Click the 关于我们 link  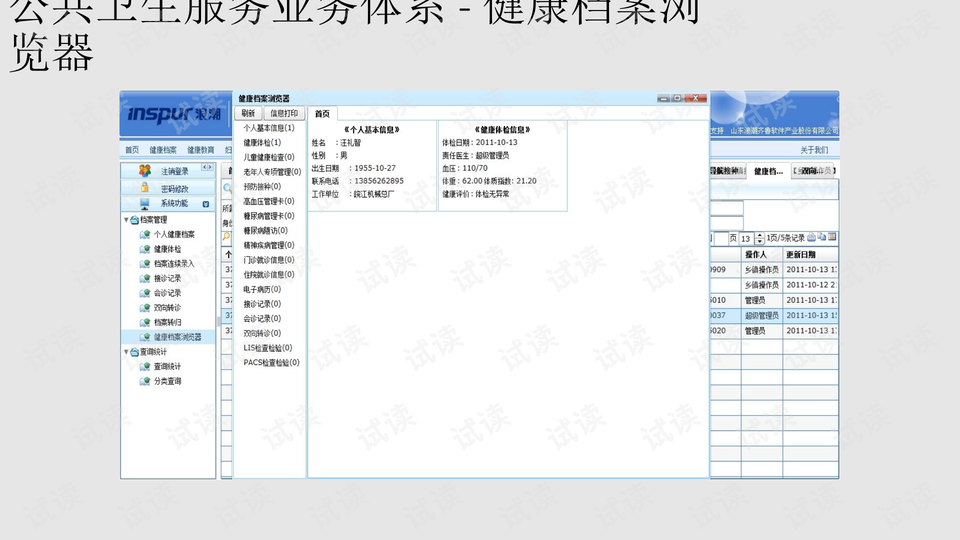[813, 150]
